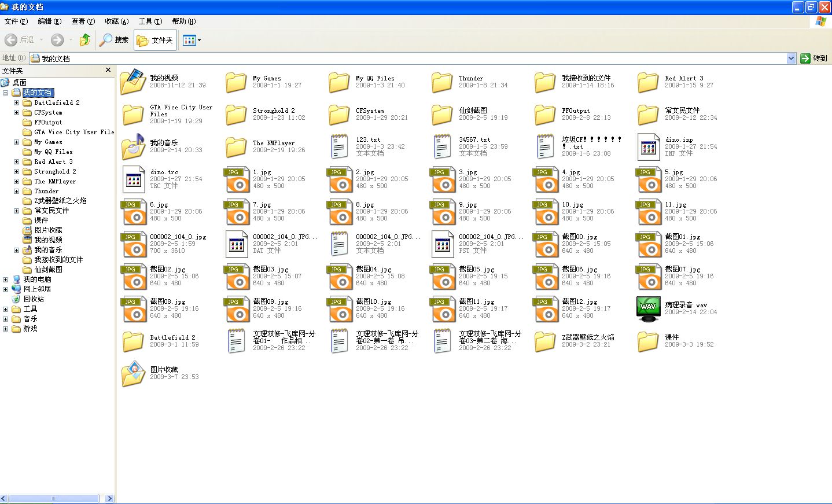Select the 8.jpg file name

[x=365, y=204]
